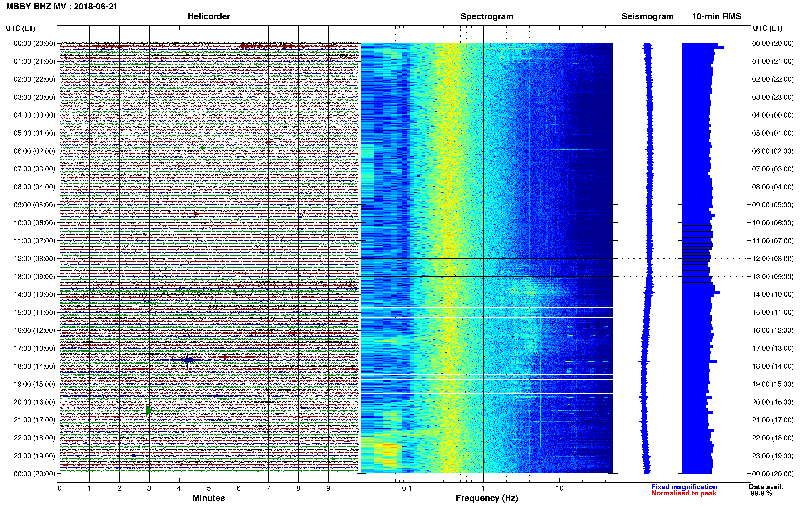Click the small green event blip near 05:50

click(202, 148)
